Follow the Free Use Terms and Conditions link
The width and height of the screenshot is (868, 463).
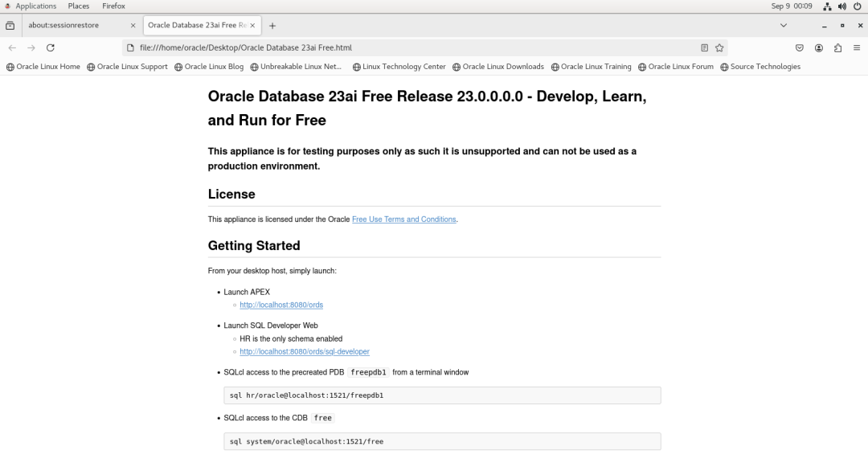[404, 219]
